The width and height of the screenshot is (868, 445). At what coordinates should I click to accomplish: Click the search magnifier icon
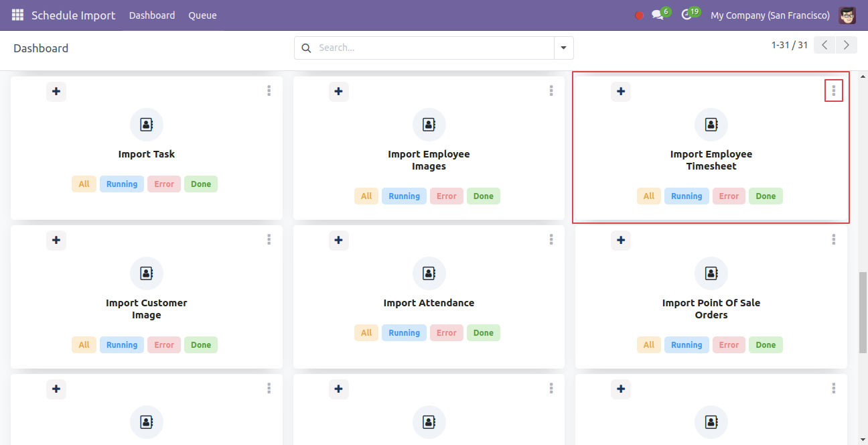coord(307,48)
